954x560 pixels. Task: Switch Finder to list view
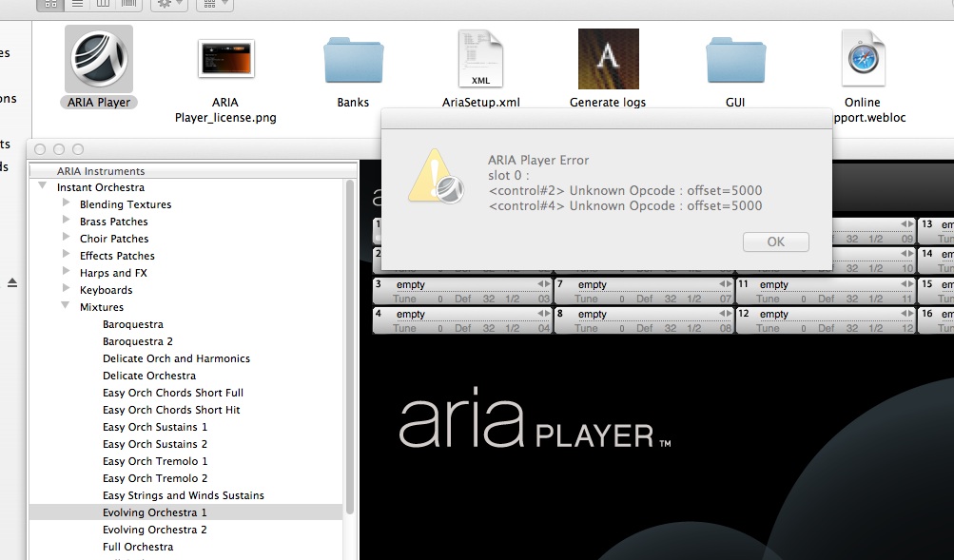[77, 5]
